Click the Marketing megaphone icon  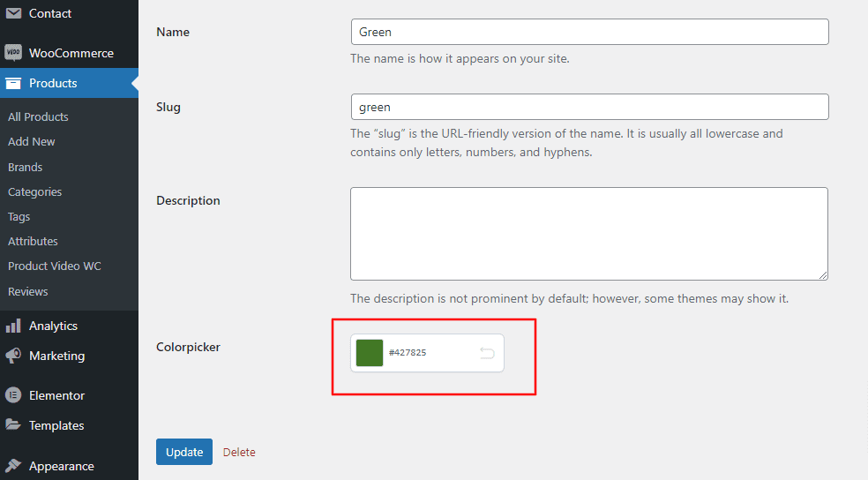coord(13,356)
